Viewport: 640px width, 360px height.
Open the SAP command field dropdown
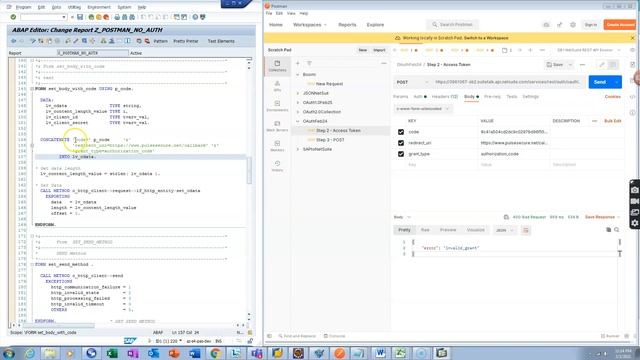64,17
